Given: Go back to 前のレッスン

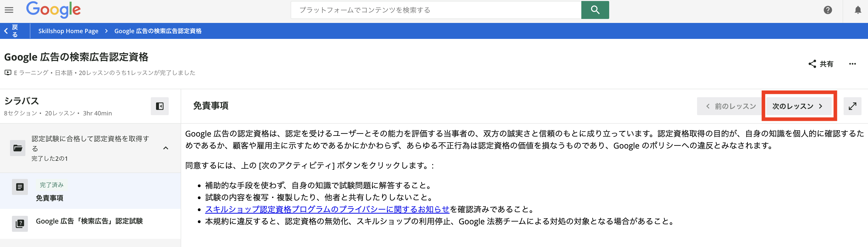Looking at the screenshot, I should 731,106.
